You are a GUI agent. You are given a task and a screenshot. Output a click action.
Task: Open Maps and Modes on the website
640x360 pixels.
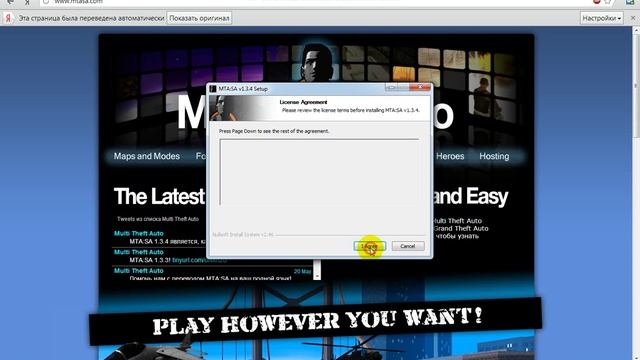click(147, 156)
